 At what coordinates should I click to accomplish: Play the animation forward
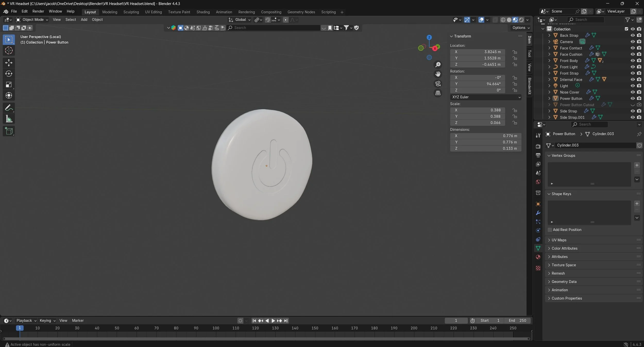pyautogui.click(x=273, y=320)
